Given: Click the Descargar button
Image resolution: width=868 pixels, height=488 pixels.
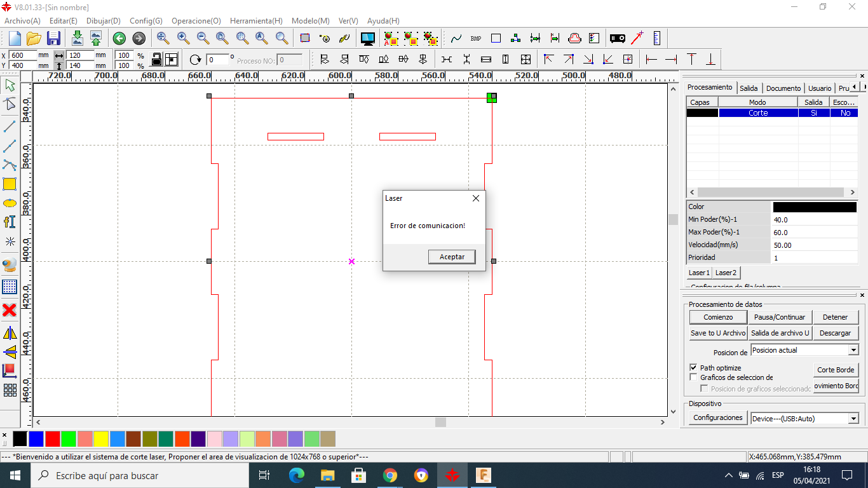Looking at the screenshot, I should pos(835,333).
